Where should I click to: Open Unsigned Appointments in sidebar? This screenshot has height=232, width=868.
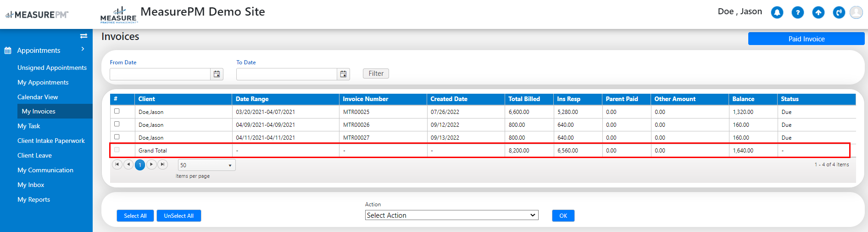[52, 68]
